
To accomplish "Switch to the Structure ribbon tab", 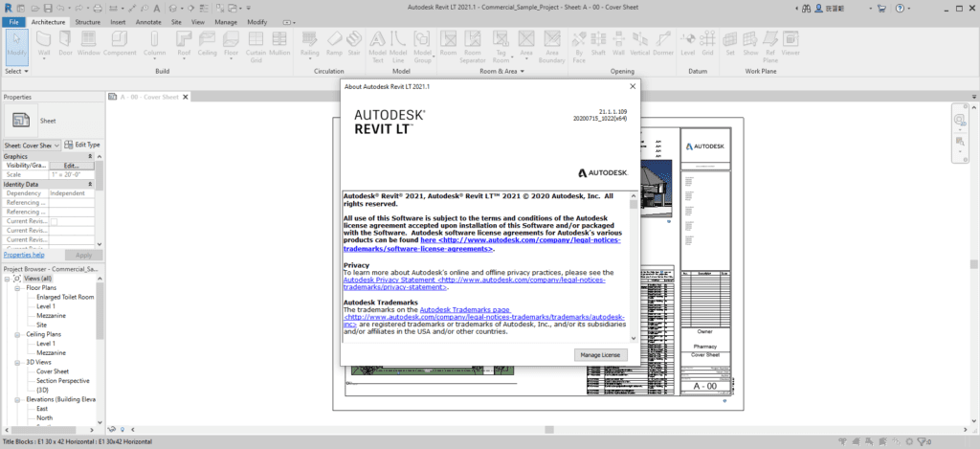I will (x=87, y=22).
